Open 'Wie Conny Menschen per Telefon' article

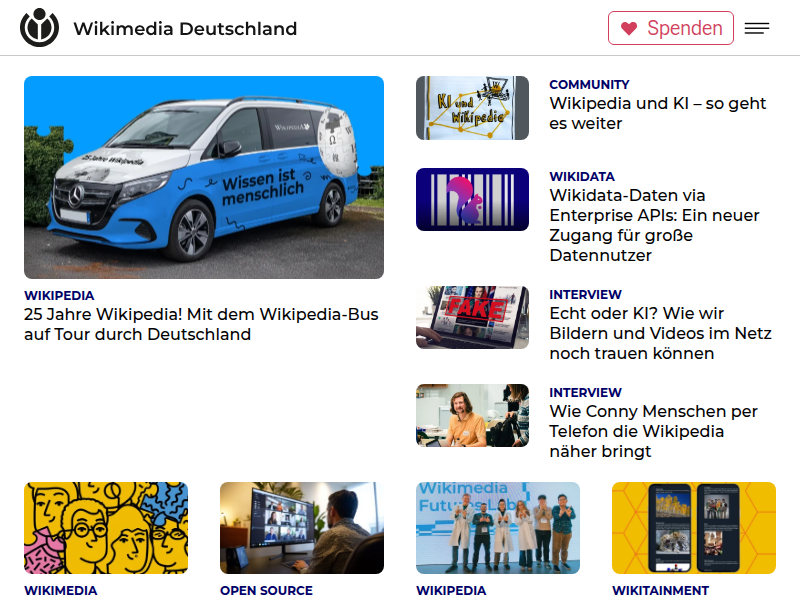click(x=654, y=431)
